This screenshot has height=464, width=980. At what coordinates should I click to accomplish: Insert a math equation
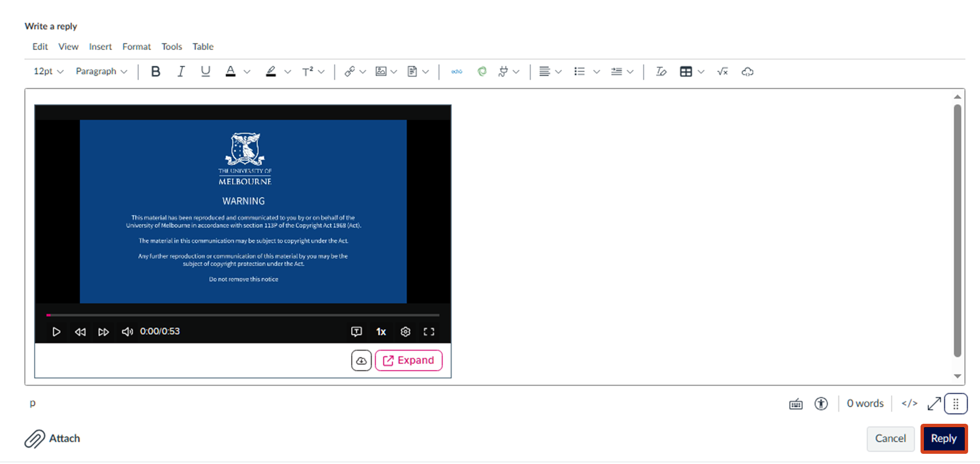click(x=722, y=71)
